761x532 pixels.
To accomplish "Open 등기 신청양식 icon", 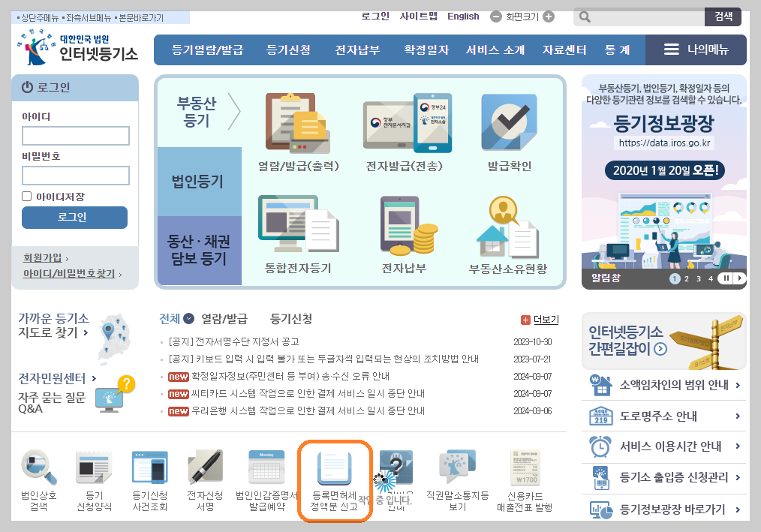I will (94, 467).
